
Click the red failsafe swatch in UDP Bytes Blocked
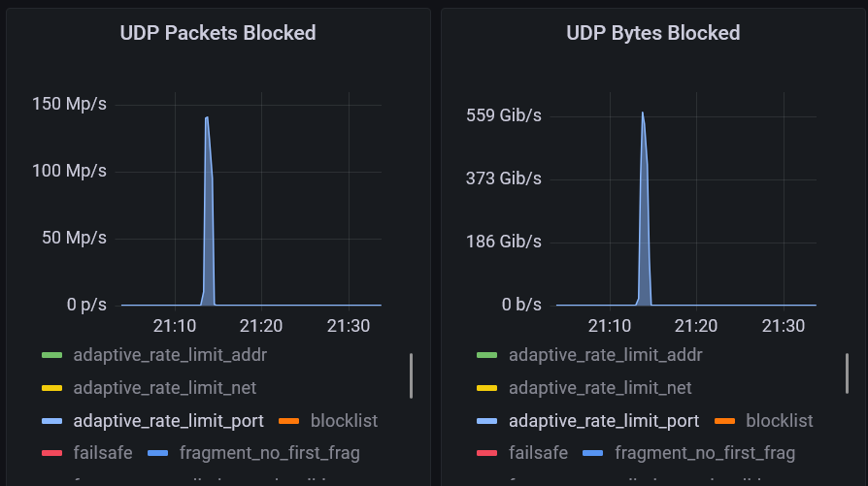pyautogui.click(x=487, y=453)
